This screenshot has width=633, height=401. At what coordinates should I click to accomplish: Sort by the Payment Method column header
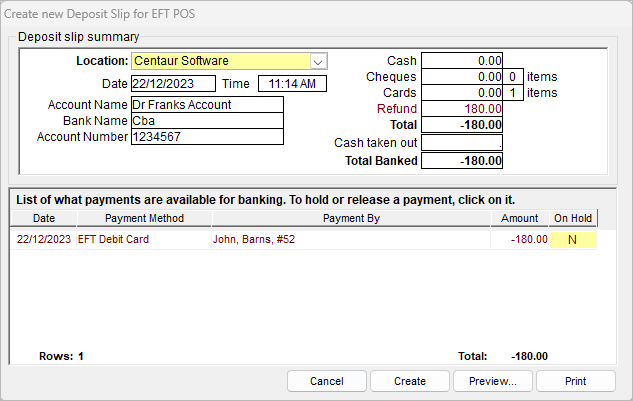[x=144, y=218]
